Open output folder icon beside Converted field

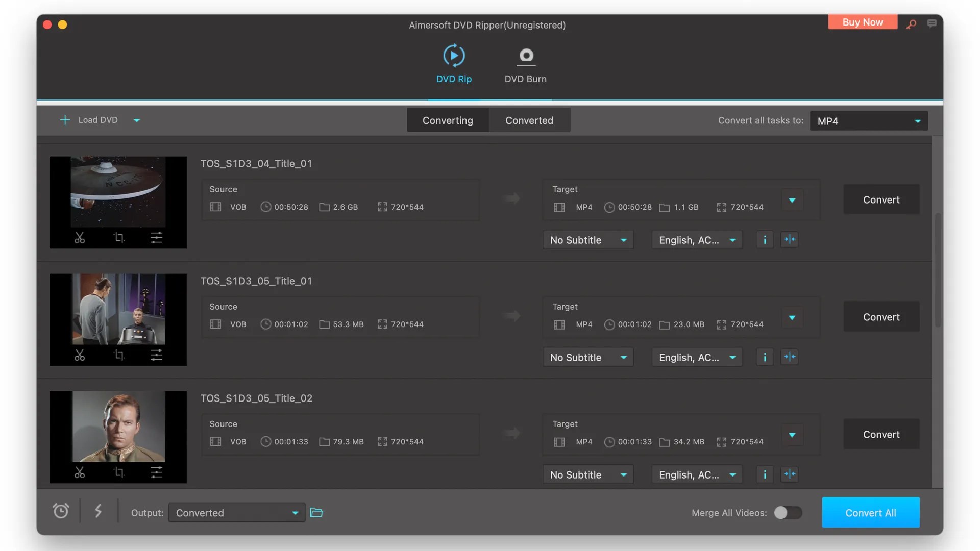click(x=316, y=512)
